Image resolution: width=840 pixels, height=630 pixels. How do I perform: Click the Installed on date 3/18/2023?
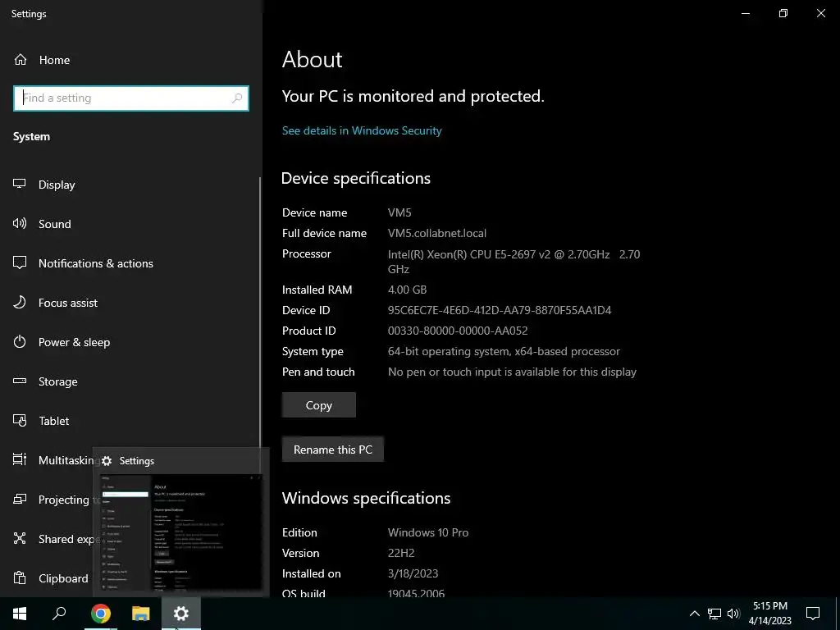click(413, 573)
